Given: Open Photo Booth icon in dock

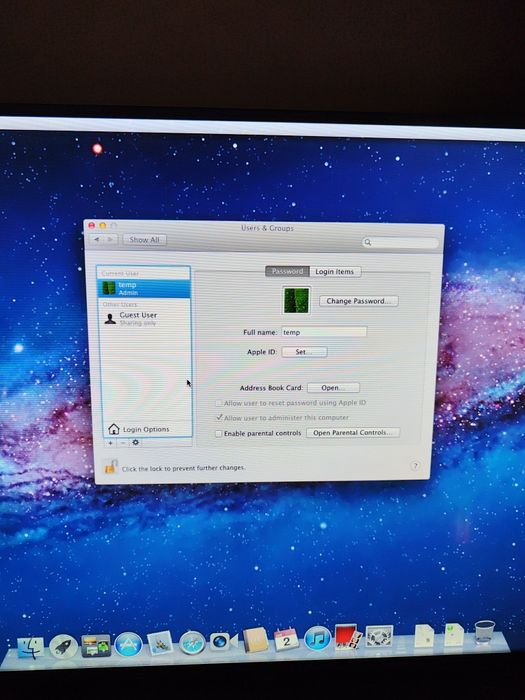Looking at the screenshot, I should (348, 637).
